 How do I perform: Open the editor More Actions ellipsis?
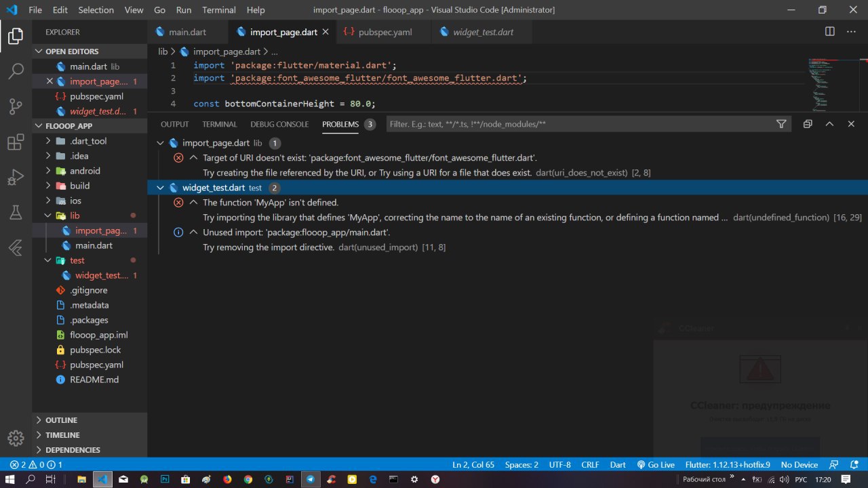(851, 32)
